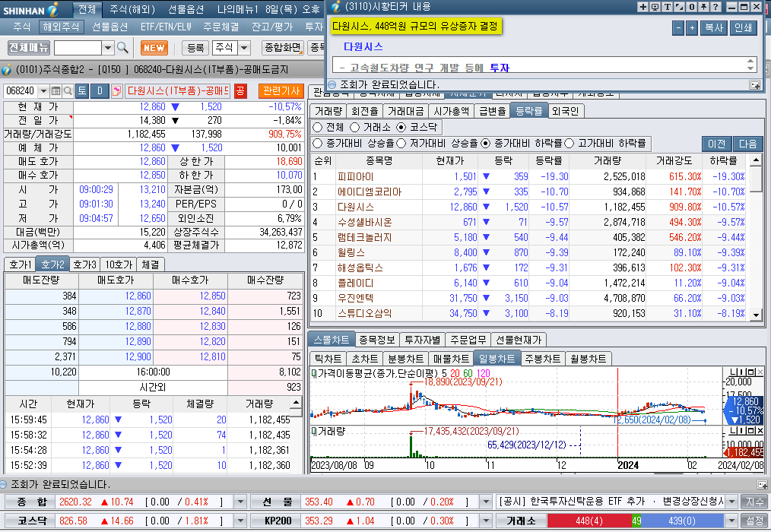
Task: Maximize the 거래량 volume chart panel
Action: coord(750,431)
